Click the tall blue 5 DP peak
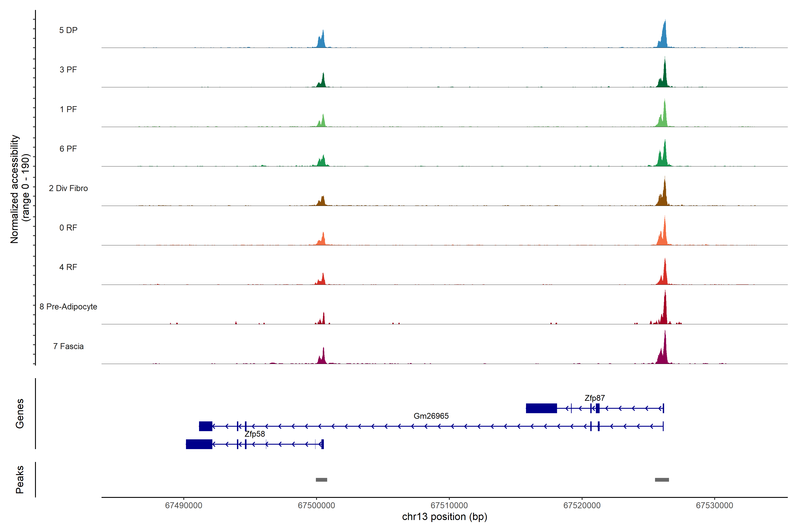 664,37
